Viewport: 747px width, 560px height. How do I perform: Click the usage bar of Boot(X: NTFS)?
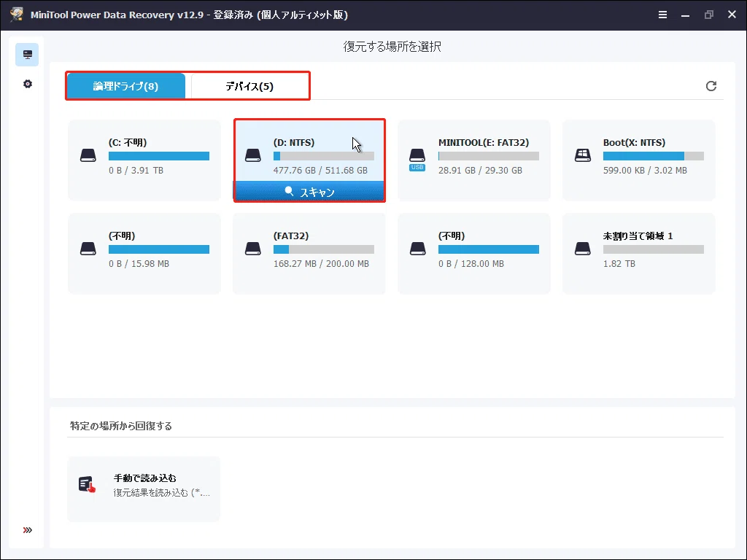pos(653,156)
